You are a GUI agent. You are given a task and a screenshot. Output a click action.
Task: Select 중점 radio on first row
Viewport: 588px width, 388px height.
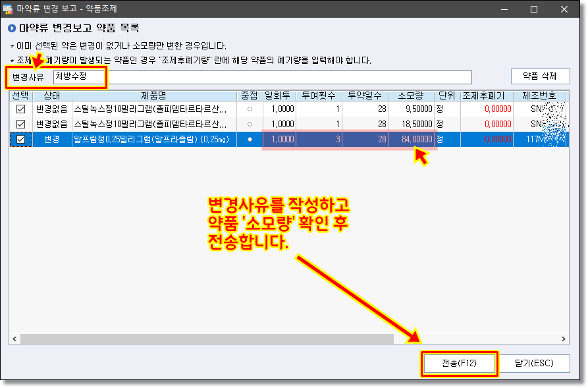coord(250,109)
